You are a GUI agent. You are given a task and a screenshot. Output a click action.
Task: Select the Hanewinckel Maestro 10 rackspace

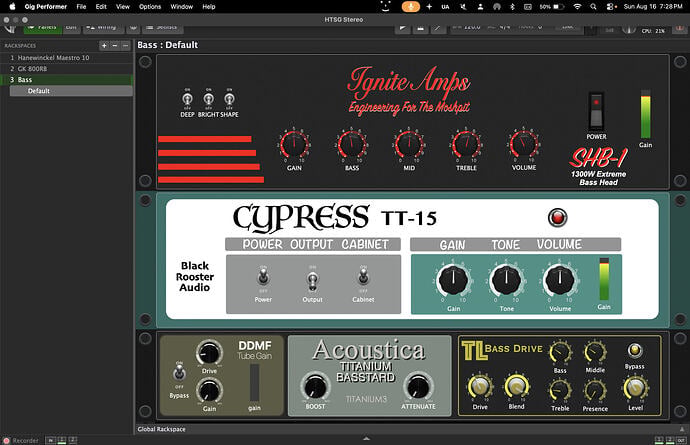coord(67,58)
